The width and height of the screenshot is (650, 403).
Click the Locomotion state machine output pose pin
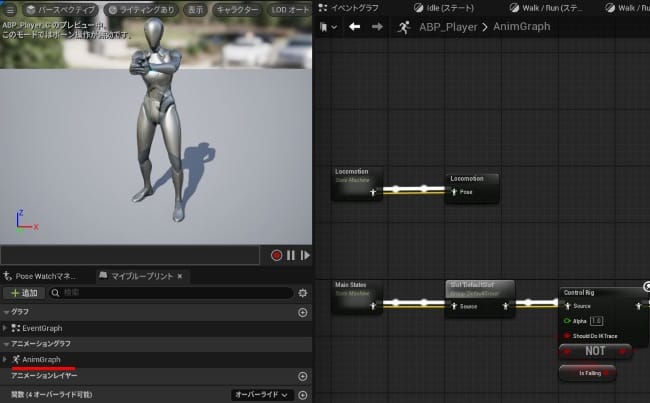tap(373, 192)
